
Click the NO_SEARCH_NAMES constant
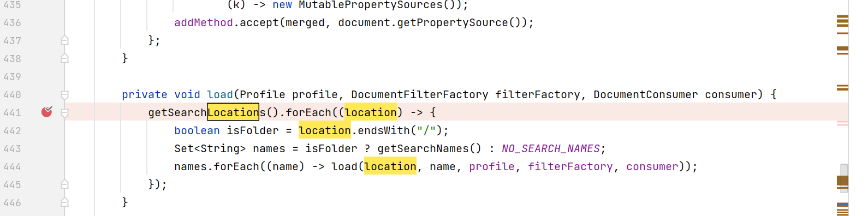[x=551, y=148]
